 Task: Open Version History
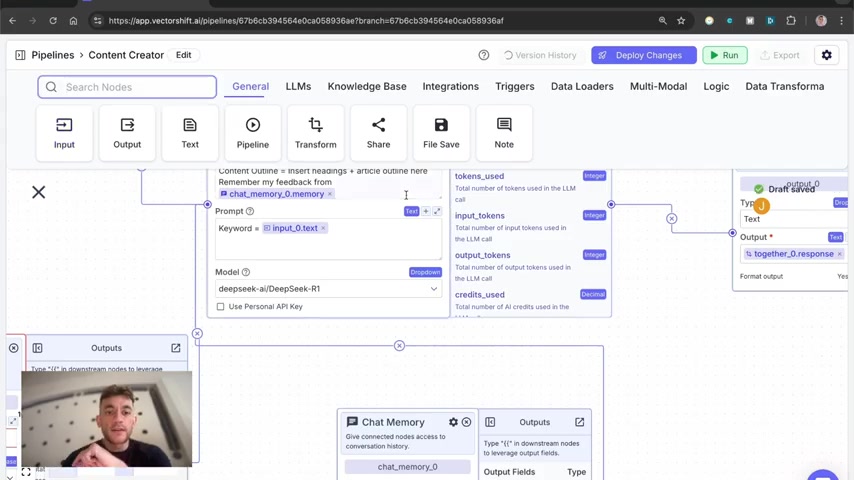pyautogui.click(x=540, y=55)
